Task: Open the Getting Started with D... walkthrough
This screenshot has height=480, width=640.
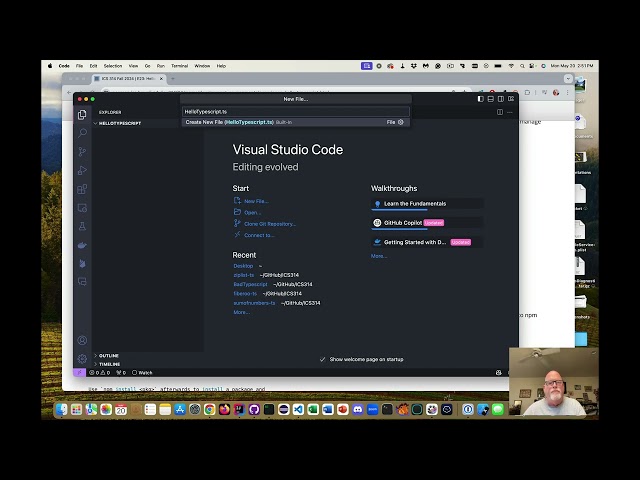Action: (x=427, y=242)
